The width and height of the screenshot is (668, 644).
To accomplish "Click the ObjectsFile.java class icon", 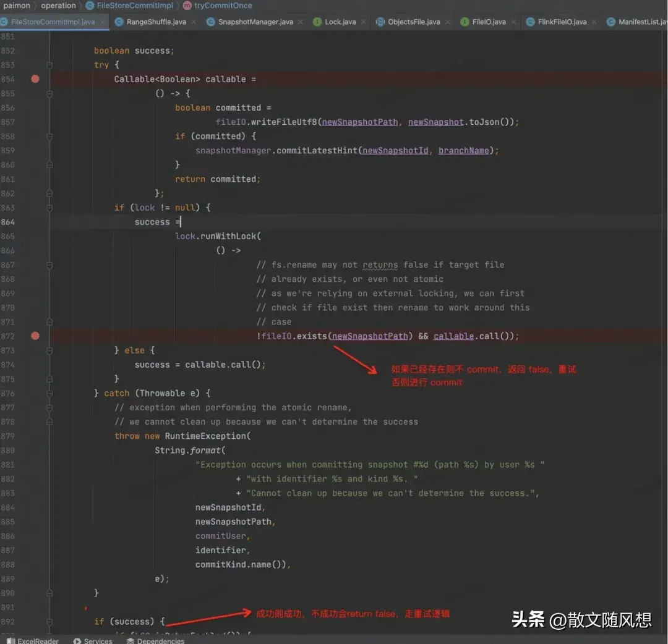I will [x=380, y=22].
